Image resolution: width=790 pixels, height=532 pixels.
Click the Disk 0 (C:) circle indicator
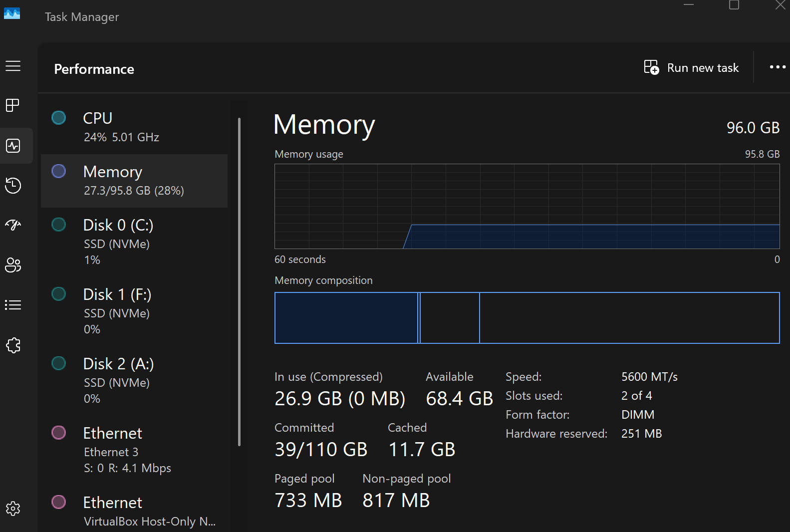pos(59,225)
